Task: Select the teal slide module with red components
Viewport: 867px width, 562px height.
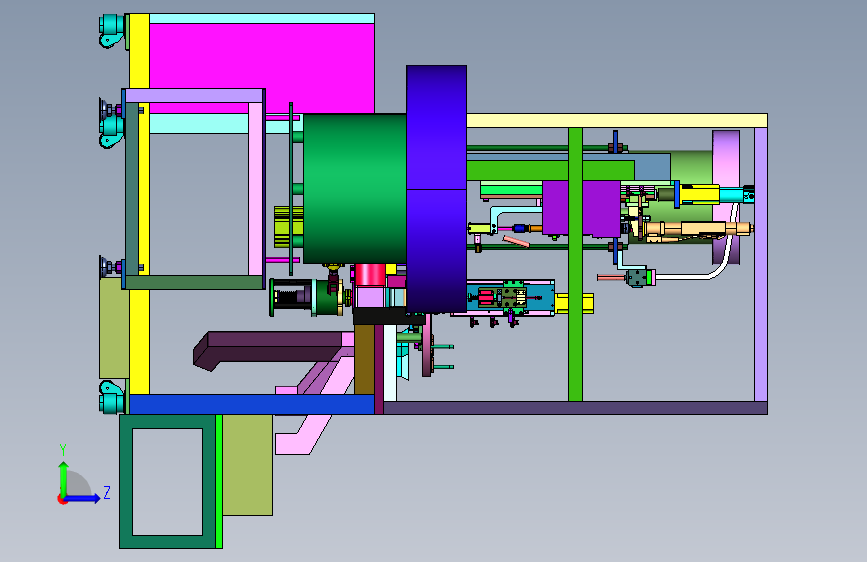Action: point(510,299)
